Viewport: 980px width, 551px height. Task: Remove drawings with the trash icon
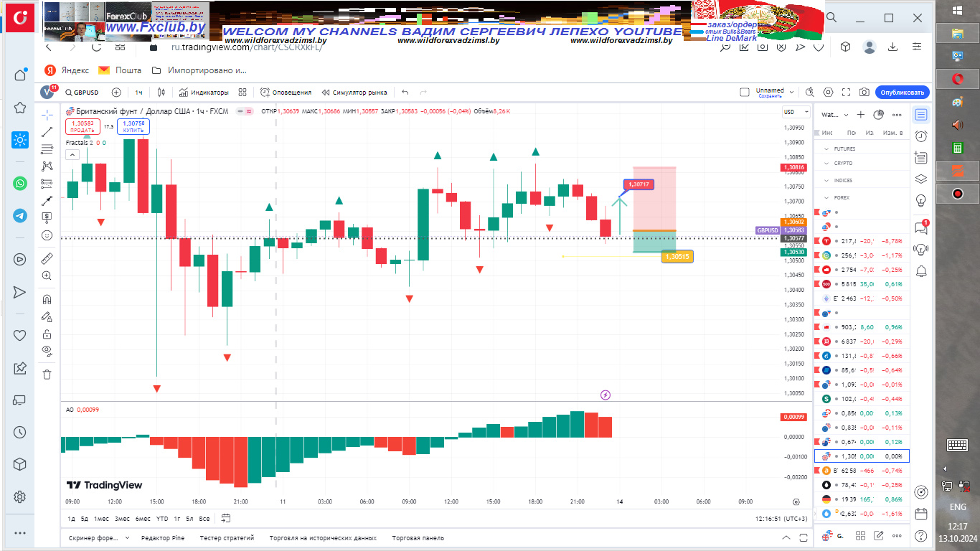pyautogui.click(x=47, y=374)
